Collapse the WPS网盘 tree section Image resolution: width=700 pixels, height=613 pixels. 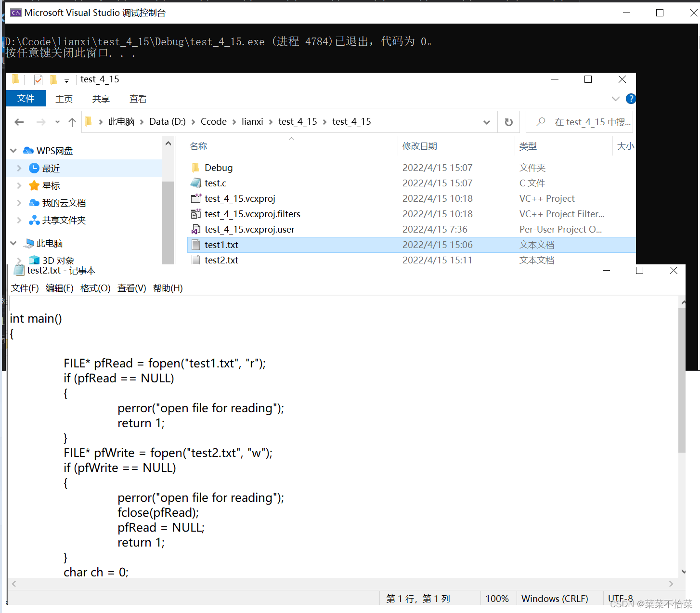tap(13, 151)
